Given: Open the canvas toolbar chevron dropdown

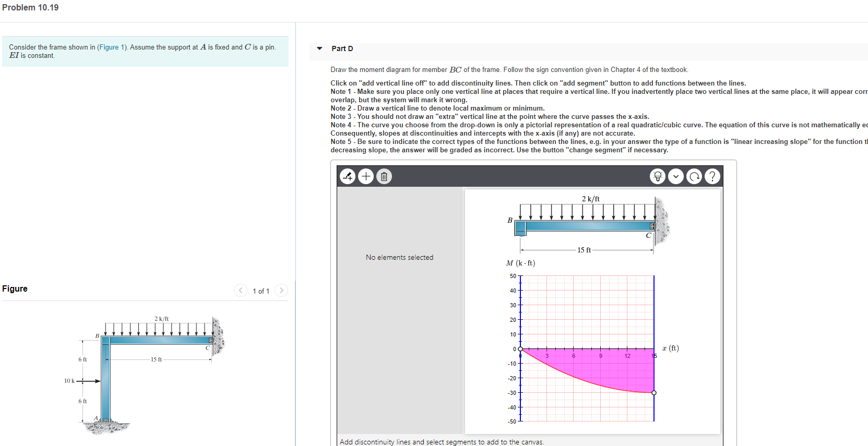Looking at the screenshot, I should [x=676, y=176].
